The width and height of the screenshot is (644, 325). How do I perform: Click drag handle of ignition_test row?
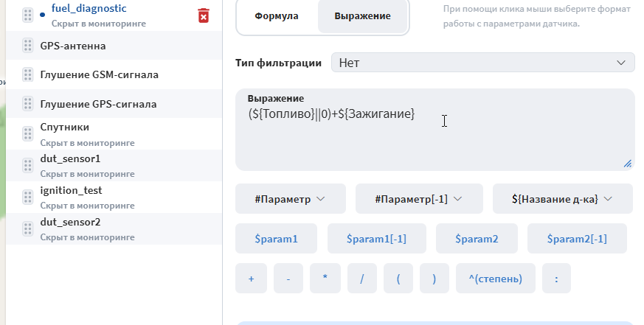point(27,197)
